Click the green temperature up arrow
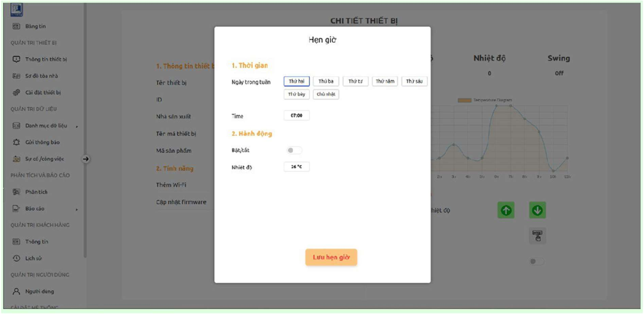The image size is (644, 314). click(x=506, y=210)
